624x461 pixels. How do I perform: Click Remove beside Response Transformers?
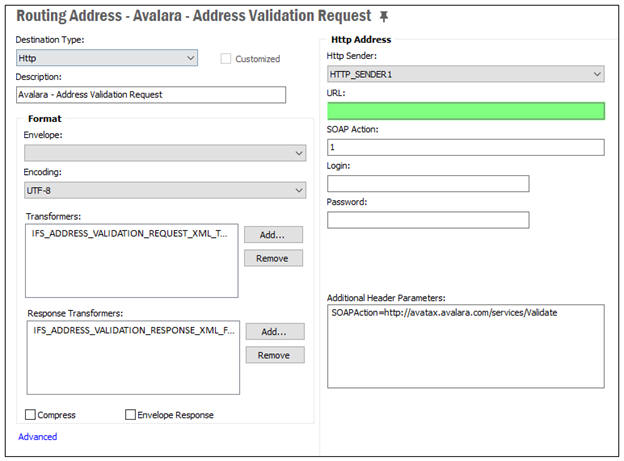pos(275,355)
